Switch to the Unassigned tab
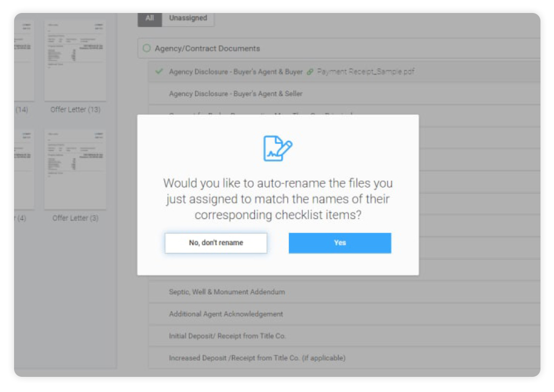The image size is (554, 392). point(188,18)
